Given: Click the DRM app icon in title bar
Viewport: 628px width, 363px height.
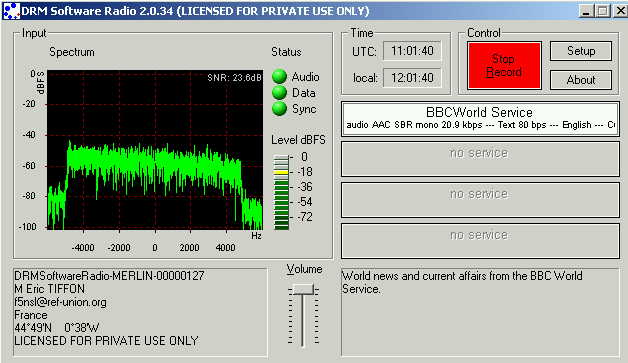Looking at the screenshot, I should coord(11,11).
